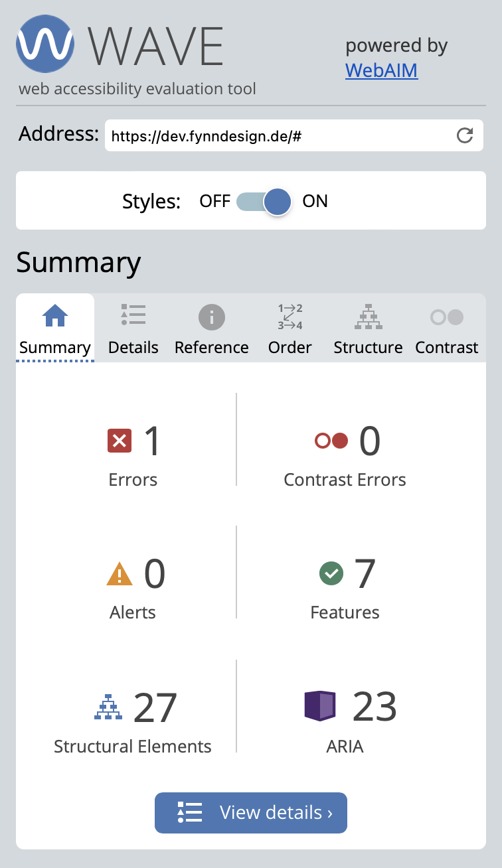Viewport: 502px width, 868px height.
Task: Follow the WebAIM link
Action: pos(381,70)
